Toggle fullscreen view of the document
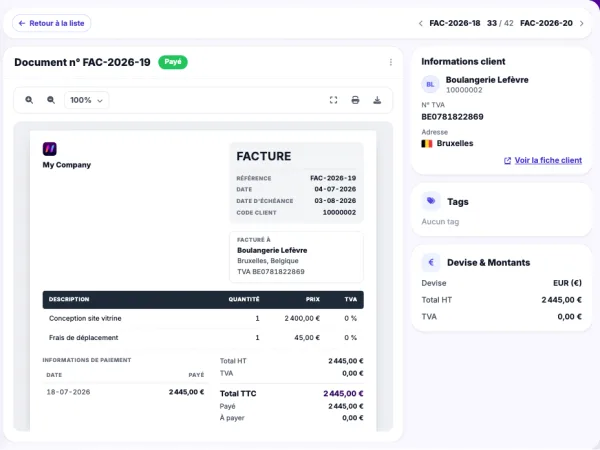 coord(333,100)
